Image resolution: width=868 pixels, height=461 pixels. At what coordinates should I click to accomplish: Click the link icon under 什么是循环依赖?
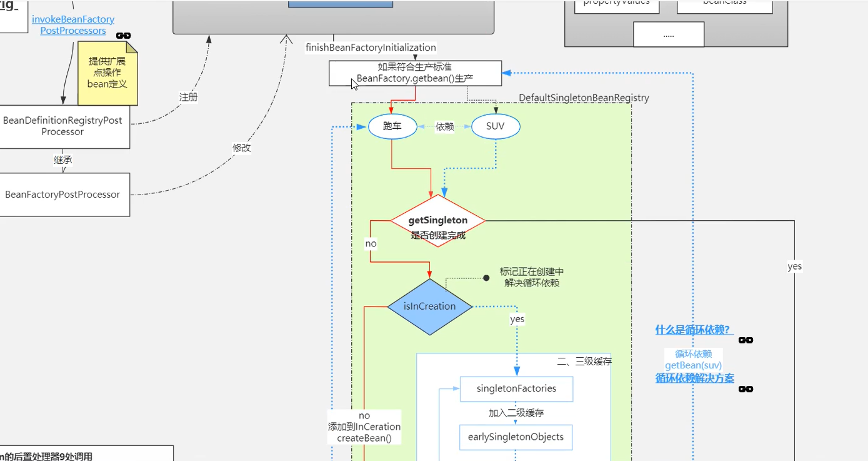(745, 340)
